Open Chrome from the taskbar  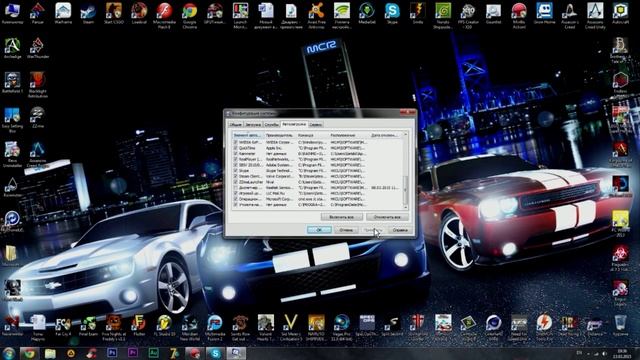point(29,353)
